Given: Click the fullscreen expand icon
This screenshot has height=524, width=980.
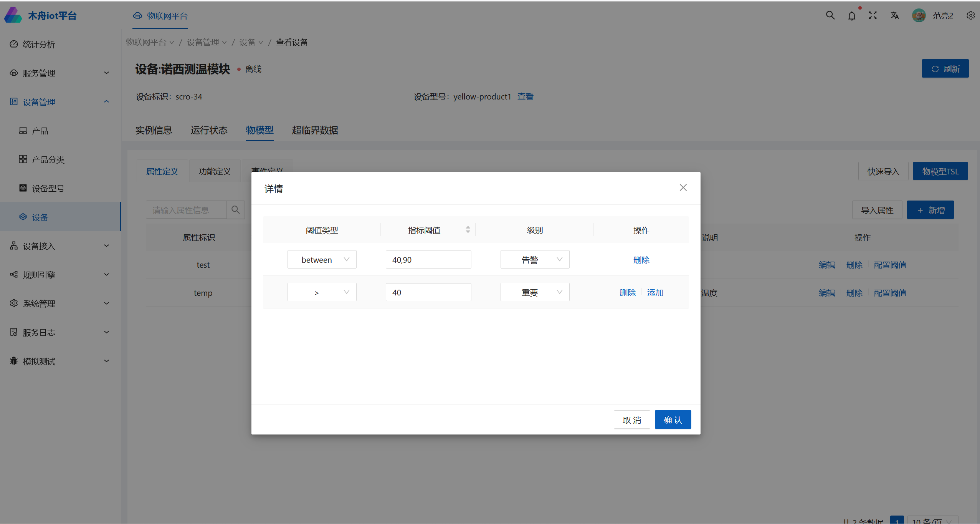Looking at the screenshot, I should [x=873, y=16].
